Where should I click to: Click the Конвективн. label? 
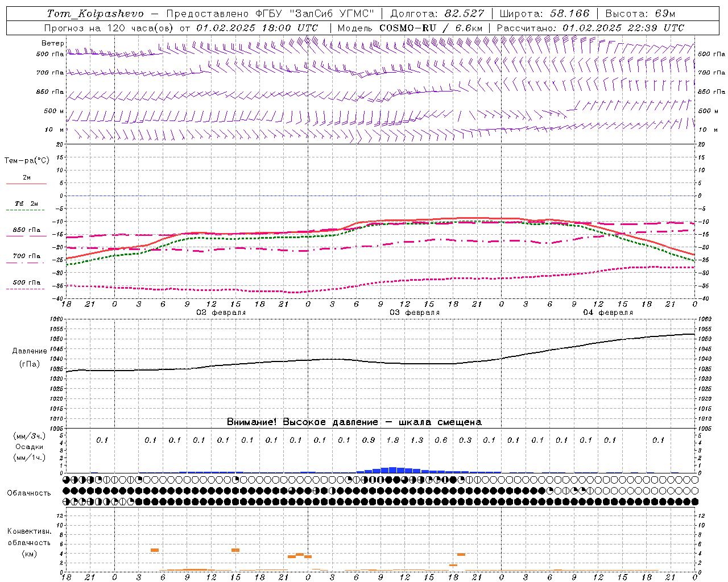(29, 531)
